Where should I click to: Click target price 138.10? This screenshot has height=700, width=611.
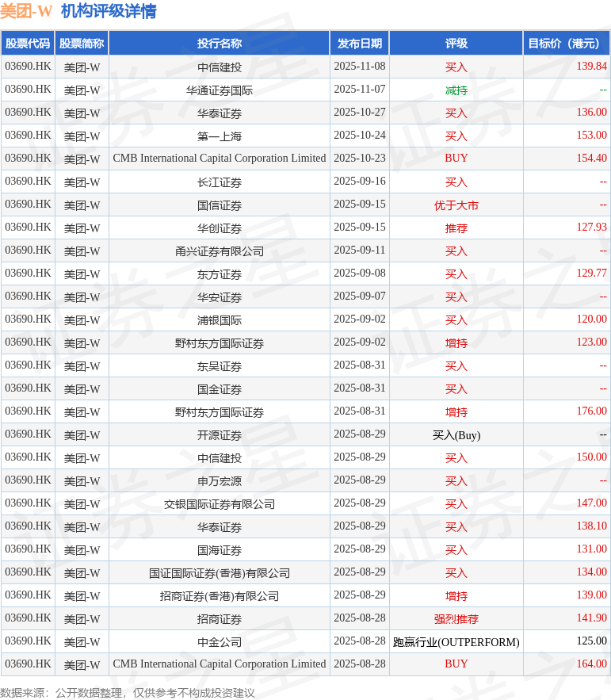click(x=591, y=526)
